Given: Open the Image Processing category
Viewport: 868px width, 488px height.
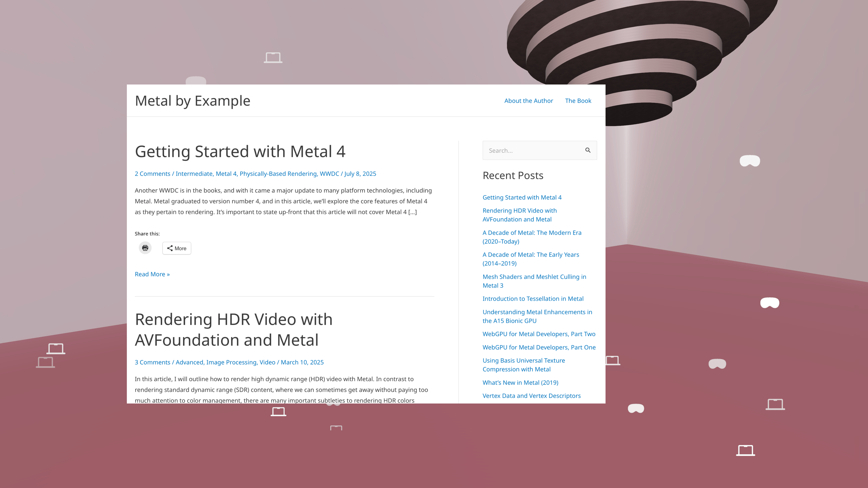Looking at the screenshot, I should tap(231, 362).
